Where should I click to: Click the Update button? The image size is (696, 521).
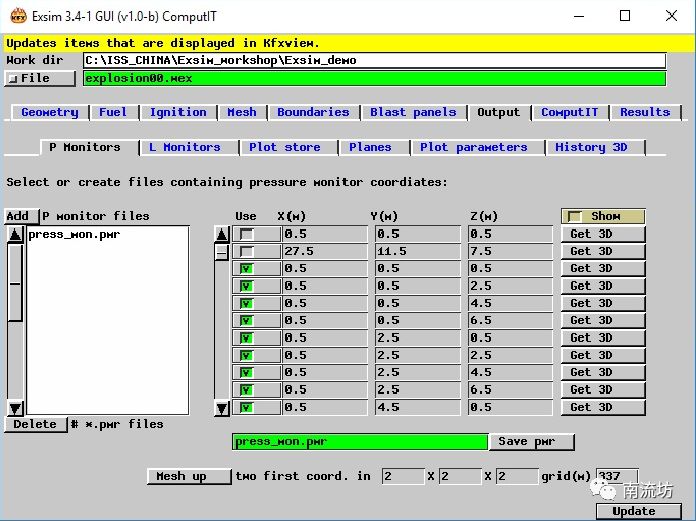[x=633, y=511]
